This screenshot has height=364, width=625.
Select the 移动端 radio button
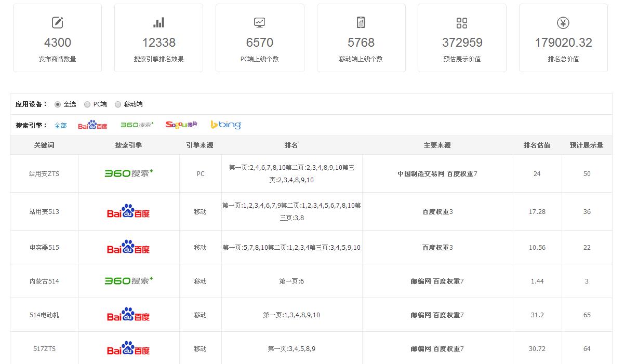point(118,104)
